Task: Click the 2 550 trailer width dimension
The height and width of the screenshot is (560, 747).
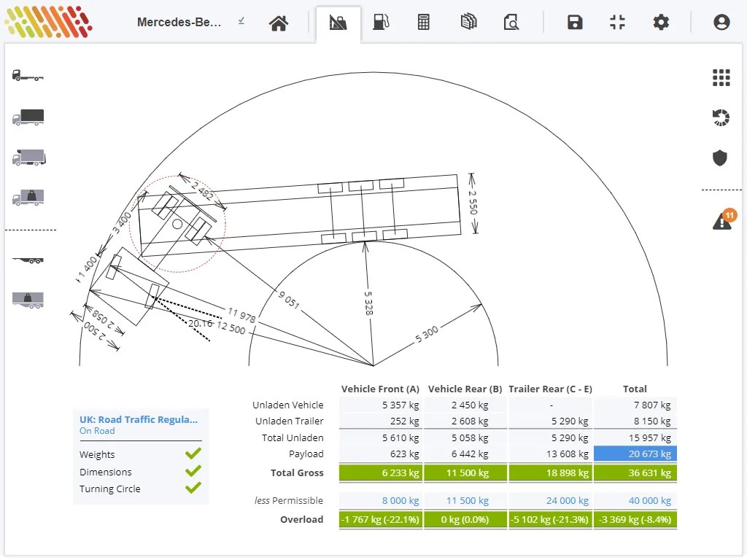Action: click(473, 203)
